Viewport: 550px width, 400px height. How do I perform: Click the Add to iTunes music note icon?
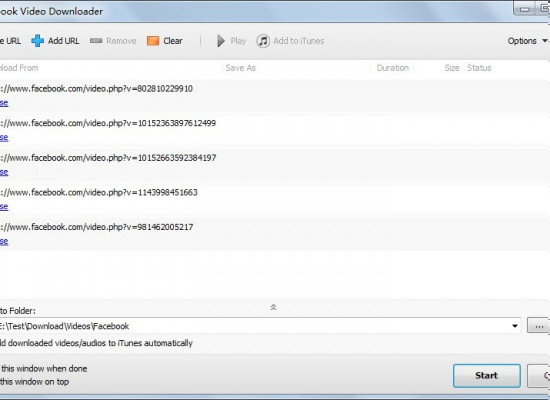[263, 41]
